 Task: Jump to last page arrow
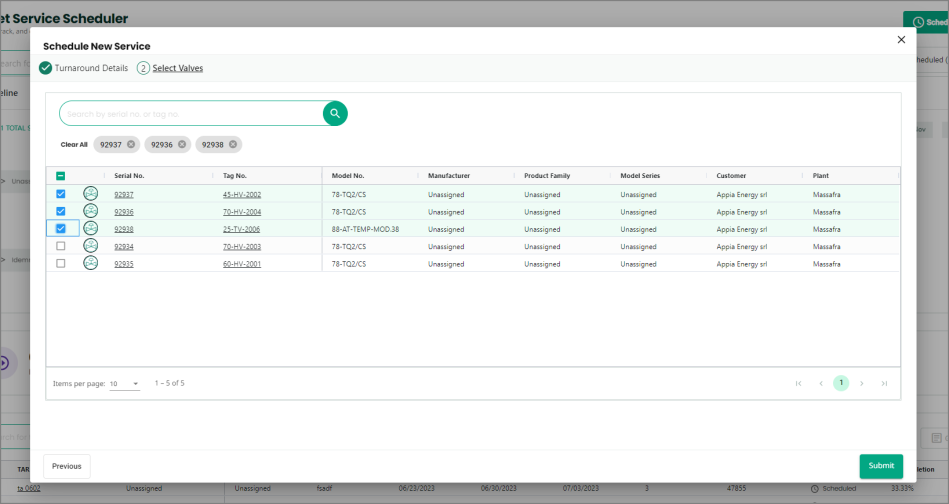coord(884,383)
